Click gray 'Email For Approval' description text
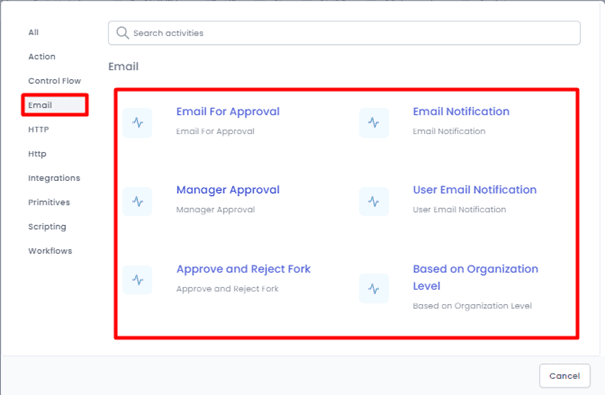Image resolution: width=605 pixels, height=395 pixels. pyautogui.click(x=215, y=132)
